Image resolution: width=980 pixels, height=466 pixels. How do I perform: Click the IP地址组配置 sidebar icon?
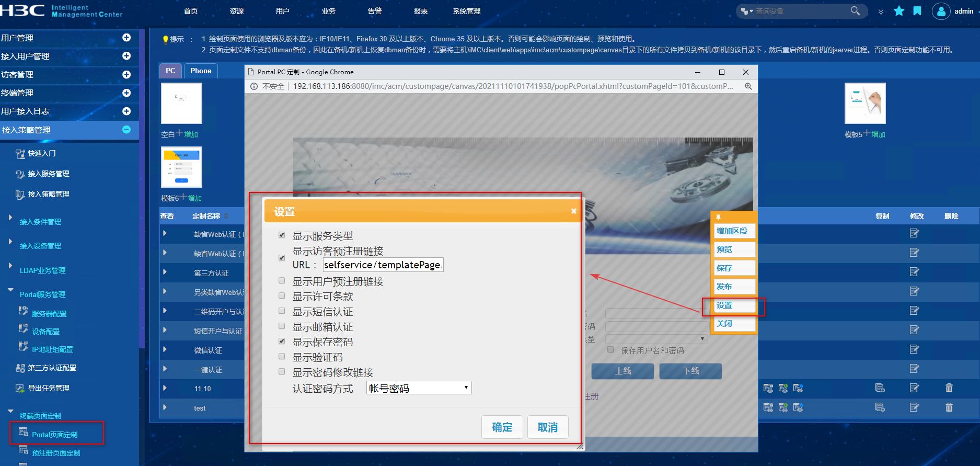pyautogui.click(x=24, y=347)
